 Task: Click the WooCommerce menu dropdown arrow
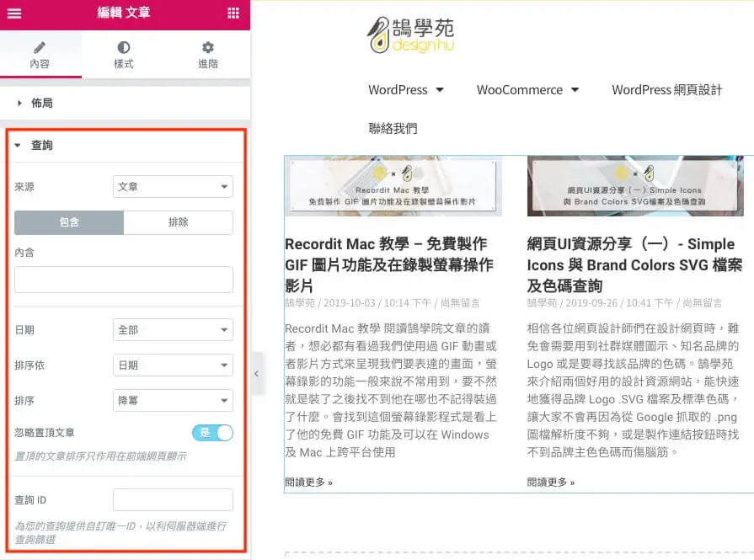click(x=575, y=90)
